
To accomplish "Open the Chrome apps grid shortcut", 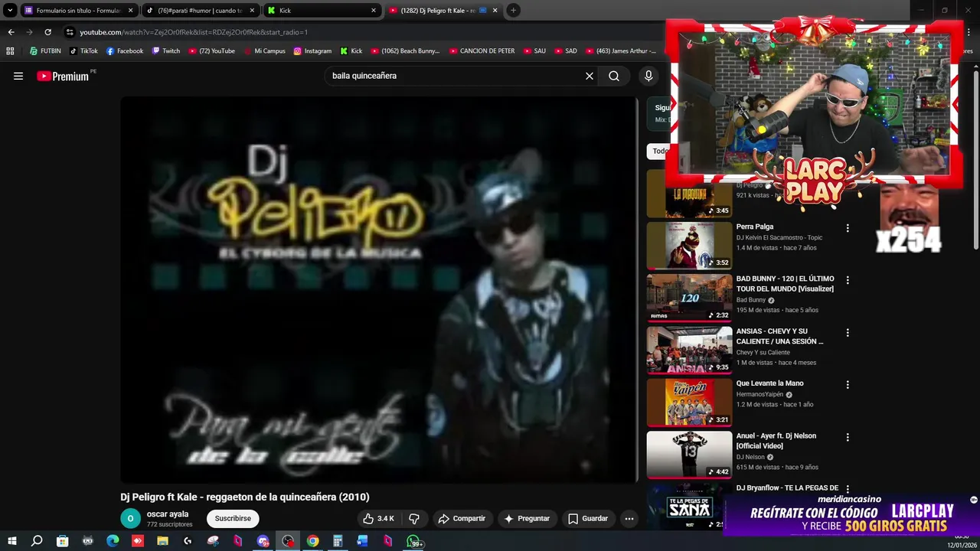I will coord(10,51).
